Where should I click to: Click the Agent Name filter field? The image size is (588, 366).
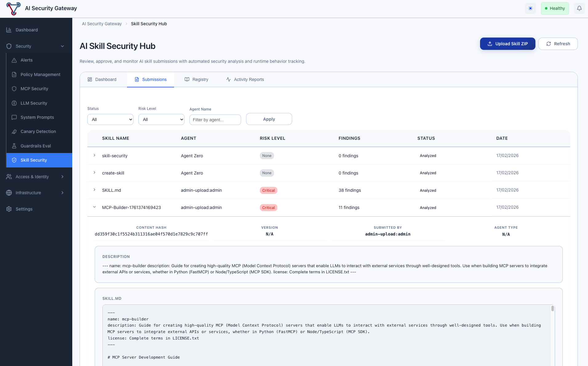(x=215, y=120)
